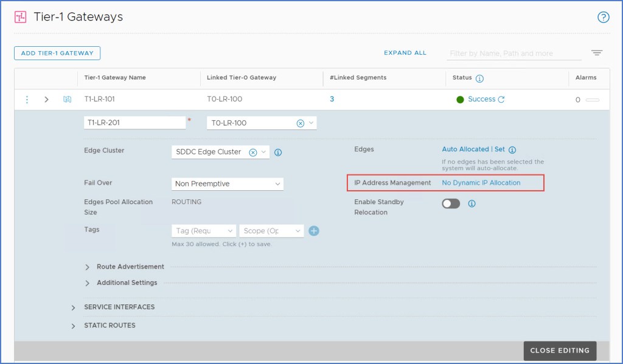Click the Edge Cluster info icon
This screenshot has width=623, height=364.
(x=278, y=153)
